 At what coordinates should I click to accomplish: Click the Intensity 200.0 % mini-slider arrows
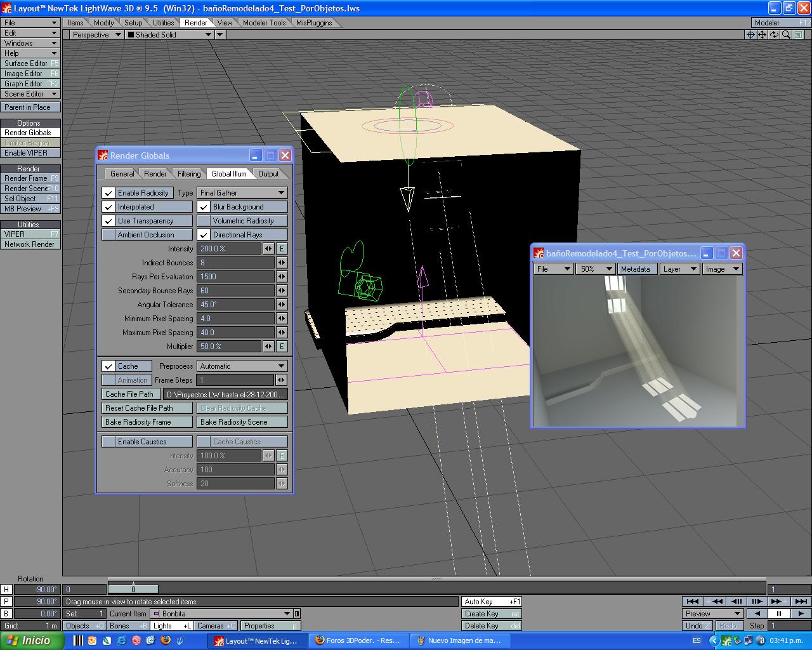(268, 249)
